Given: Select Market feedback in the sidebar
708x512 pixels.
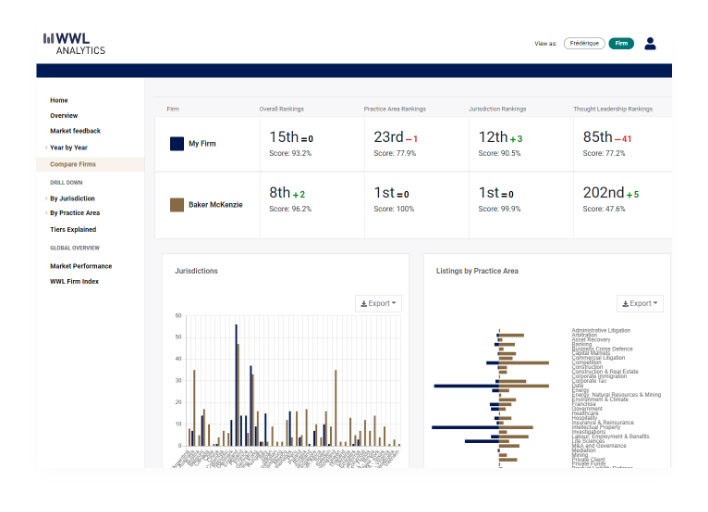Looking at the screenshot, I should 75,131.
